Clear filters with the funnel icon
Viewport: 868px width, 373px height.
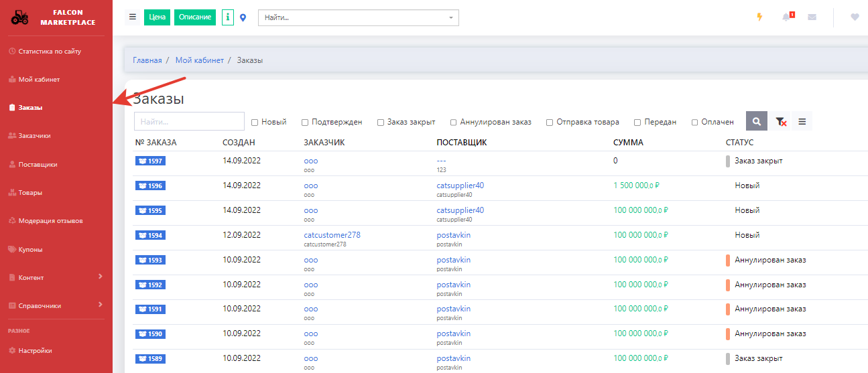(780, 121)
